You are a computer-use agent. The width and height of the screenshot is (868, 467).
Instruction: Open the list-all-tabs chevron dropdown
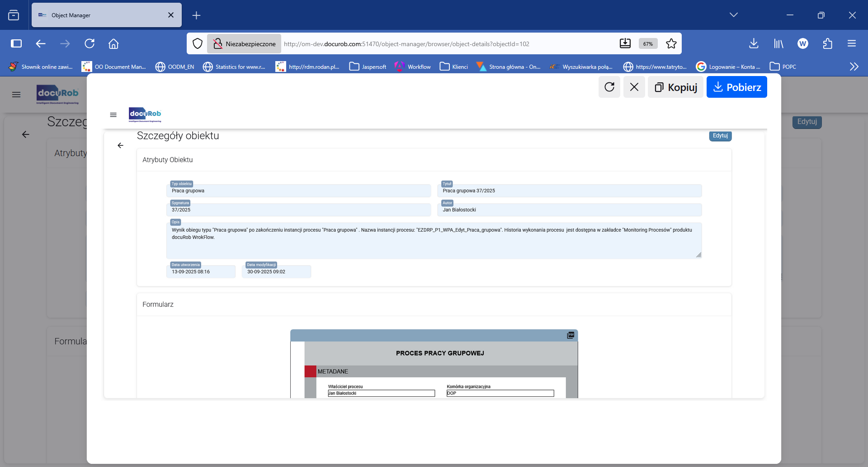pyautogui.click(x=734, y=14)
